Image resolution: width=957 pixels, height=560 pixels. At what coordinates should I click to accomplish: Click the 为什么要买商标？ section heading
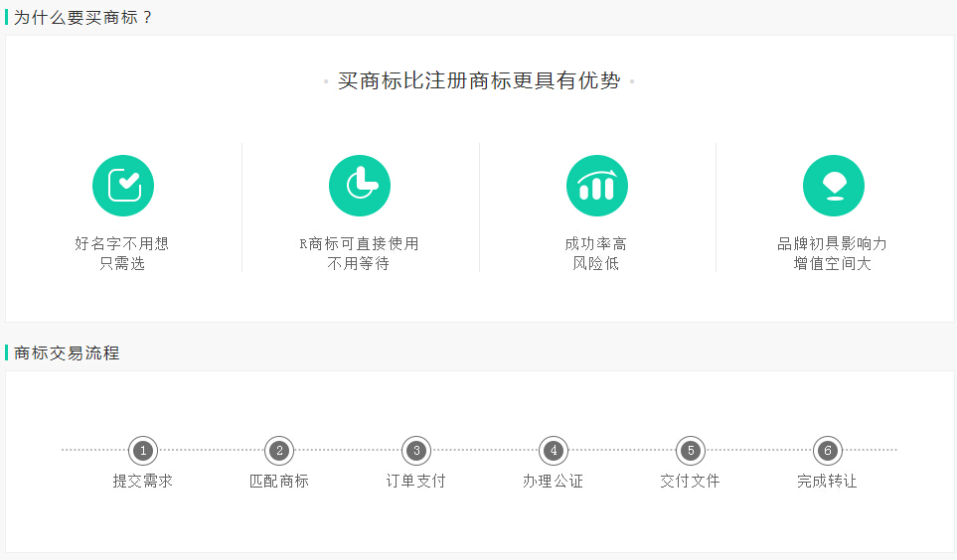84,18
